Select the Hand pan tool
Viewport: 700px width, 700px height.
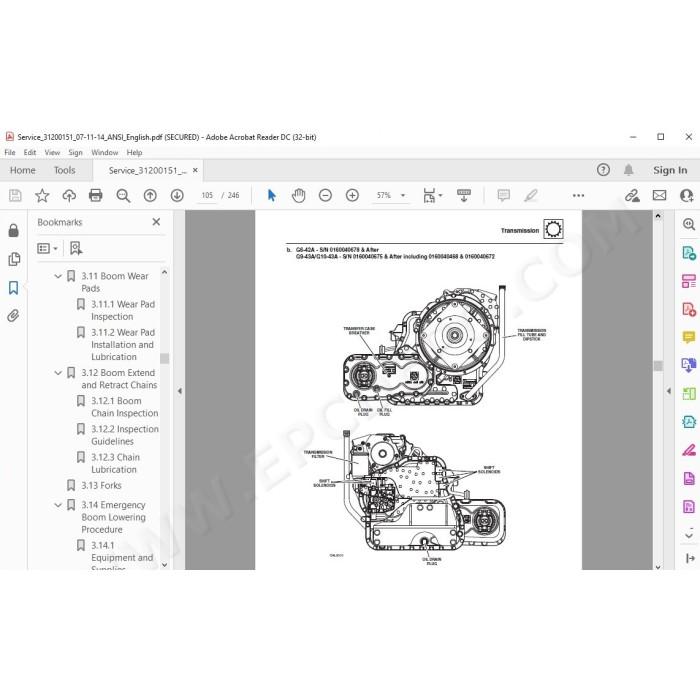298,195
